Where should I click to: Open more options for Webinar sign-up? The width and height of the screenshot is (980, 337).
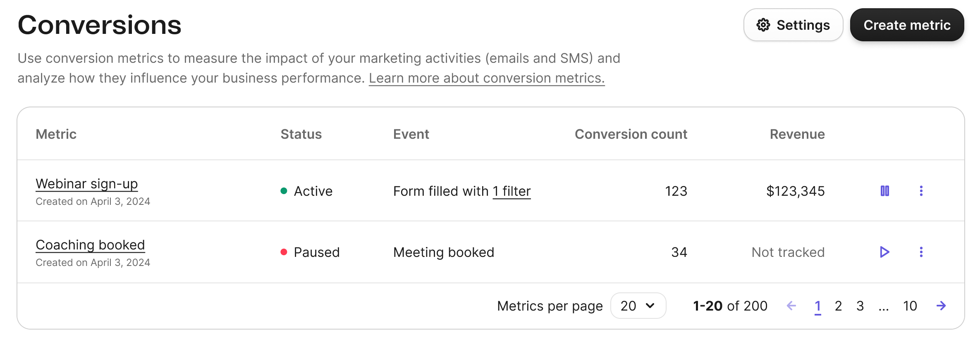point(921,191)
